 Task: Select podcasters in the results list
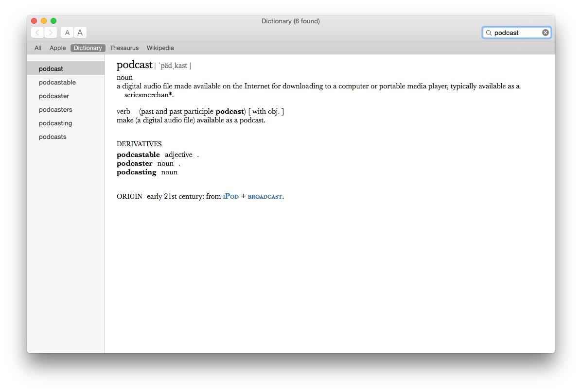coord(66,109)
